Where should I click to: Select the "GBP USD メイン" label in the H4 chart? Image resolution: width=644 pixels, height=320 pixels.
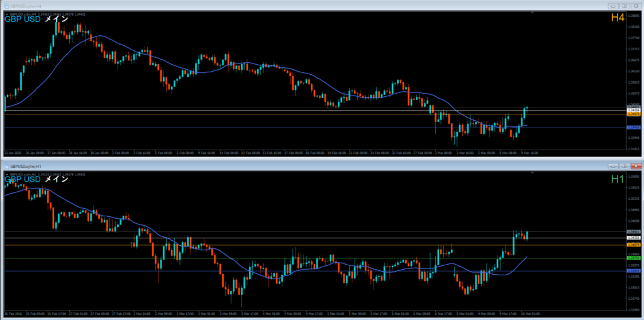[x=36, y=19]
